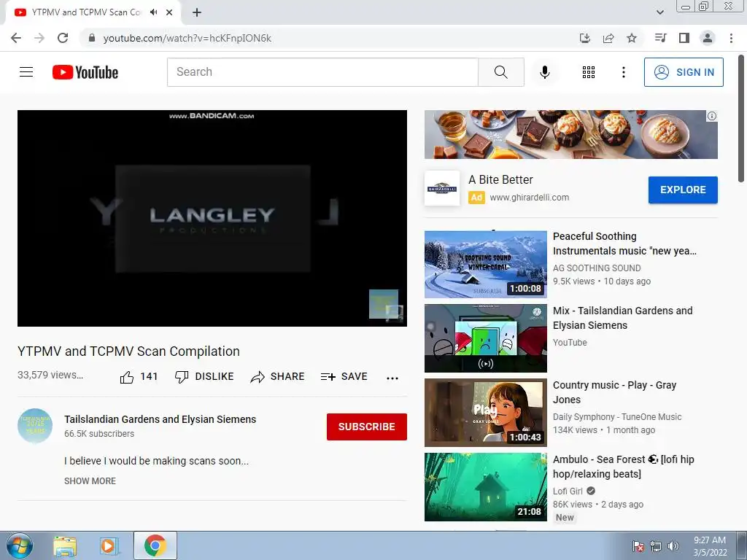Start voice search with the microphone
The width and height of the screenshot is (747, 560).
point(544,72)
